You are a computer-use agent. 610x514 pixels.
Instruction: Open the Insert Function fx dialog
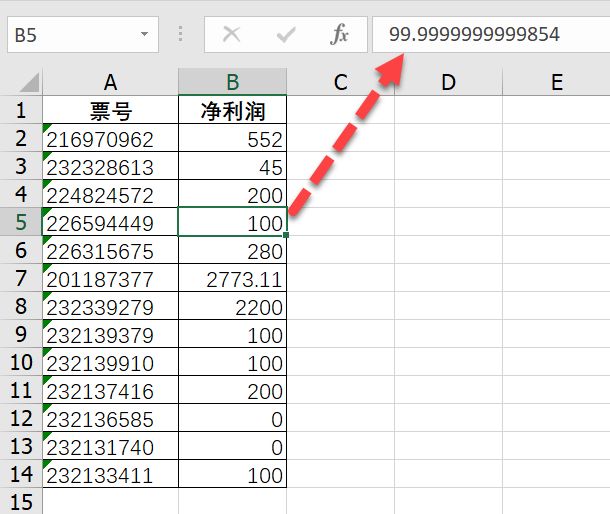click(339, 35)
